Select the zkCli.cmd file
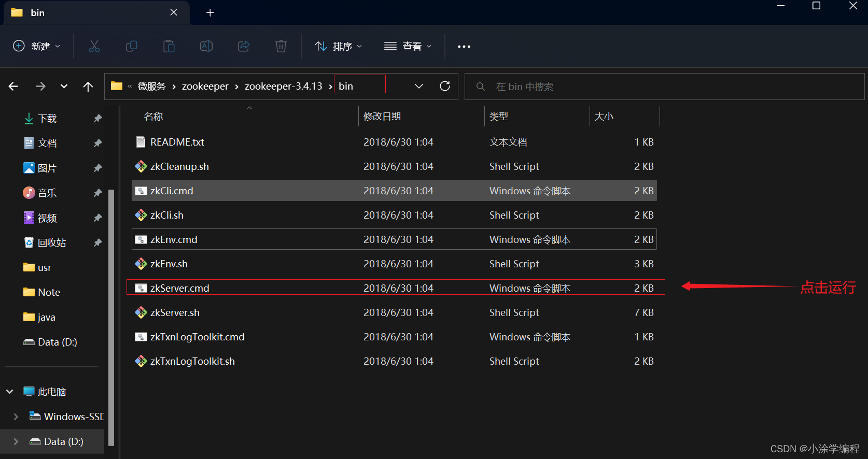 click(394, 191)
